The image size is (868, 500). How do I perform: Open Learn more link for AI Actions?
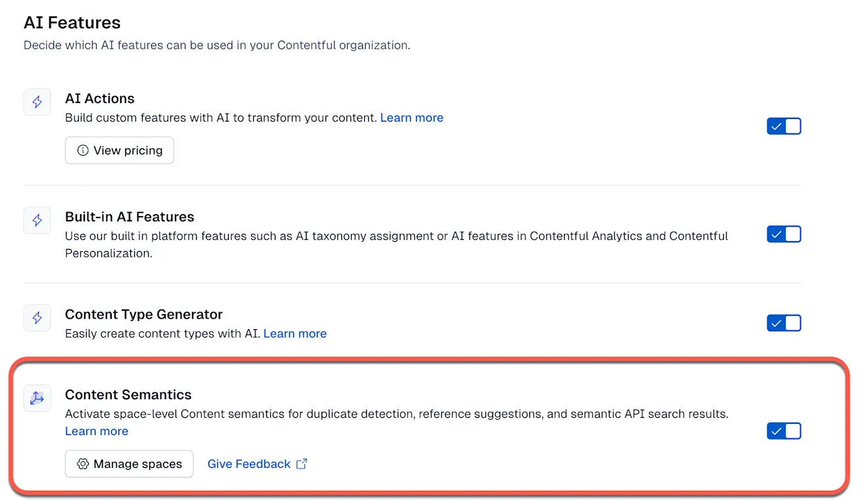pyautogui.click(x=412, y=118)
